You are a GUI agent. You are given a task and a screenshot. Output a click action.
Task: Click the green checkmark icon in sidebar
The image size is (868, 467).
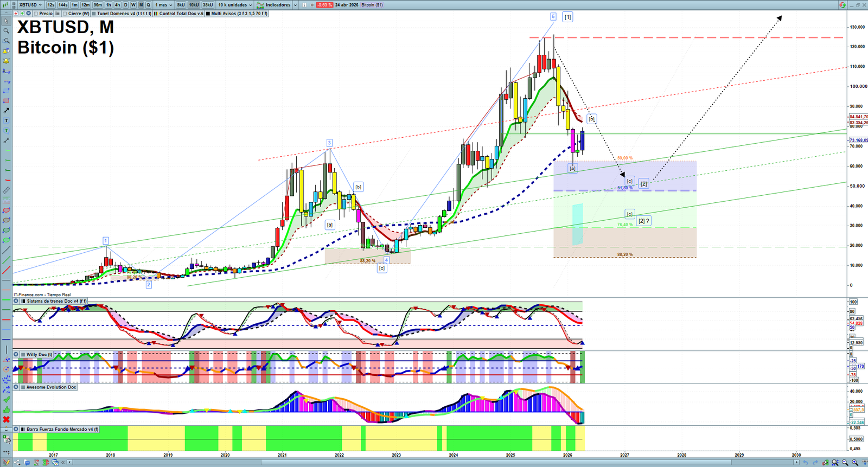6,400
